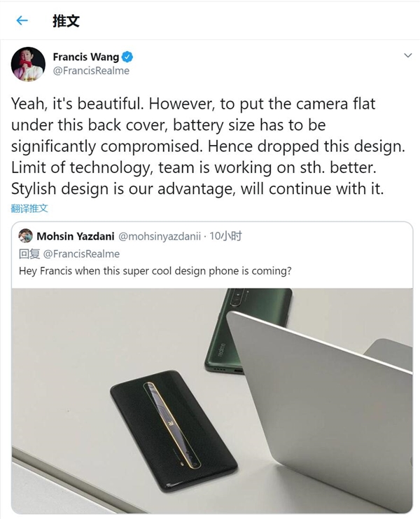Click the main tweet body text
Viewport: 420px width, 519px height.
click(208, 146)
